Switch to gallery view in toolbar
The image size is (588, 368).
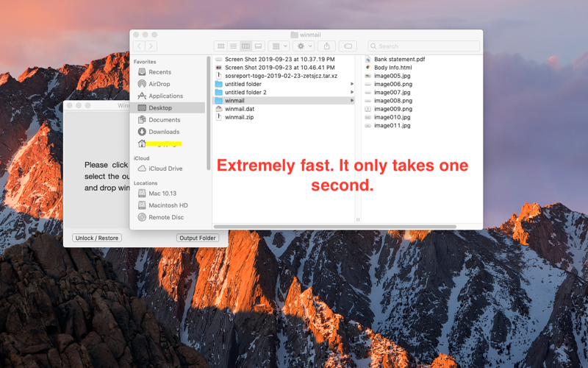coord(259,46)
